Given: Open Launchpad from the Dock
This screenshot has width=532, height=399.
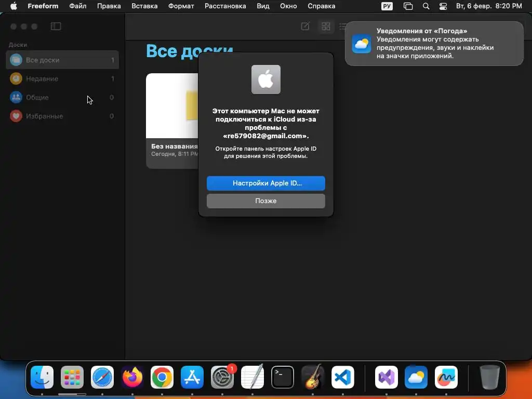Looking at the screenshot, I should pos(72,377).
